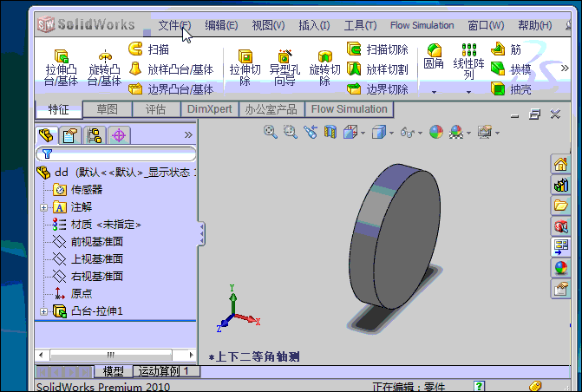Switch to the 运动算例 1 tab
Image resolution: width=582 pixels, height=392 pixels.
pyautogui.click(x=167, y=371)
